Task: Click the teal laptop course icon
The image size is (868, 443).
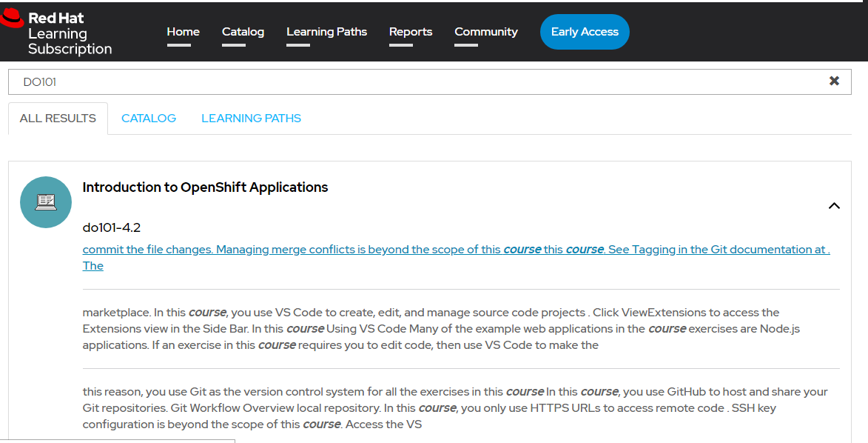Action: pos(46,201)
